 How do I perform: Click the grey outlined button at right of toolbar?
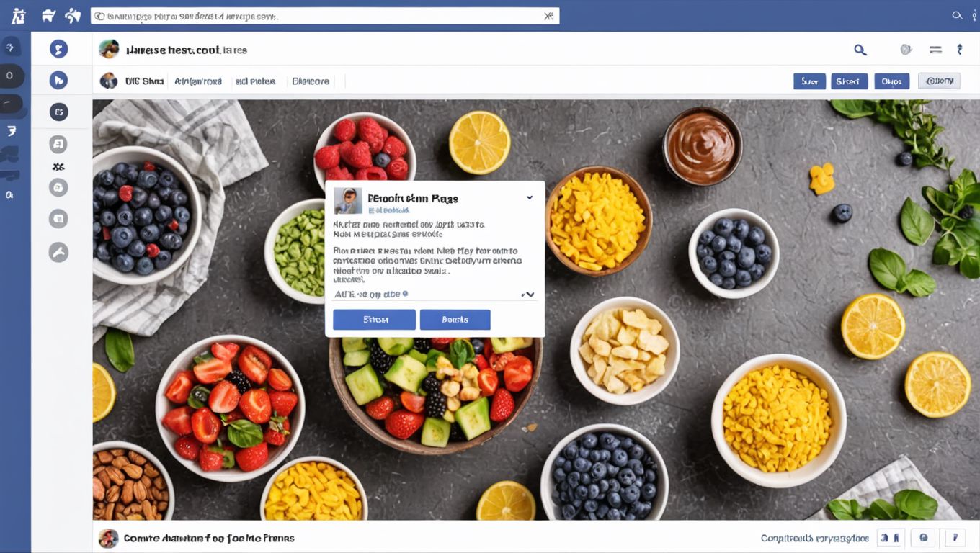(939, 81)
